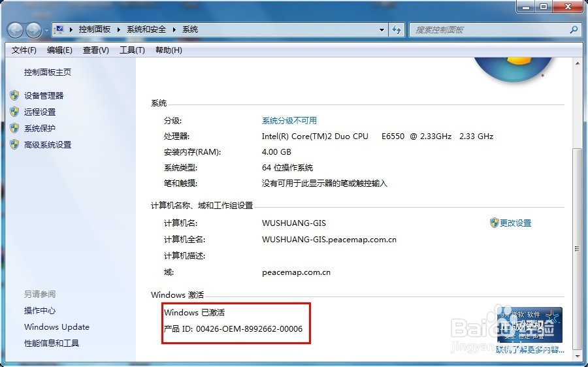Viewport: 588px width, 367px height.
Task: Expand the arrow after 控制面板 breadcrumb
Action: click(118, 29)
